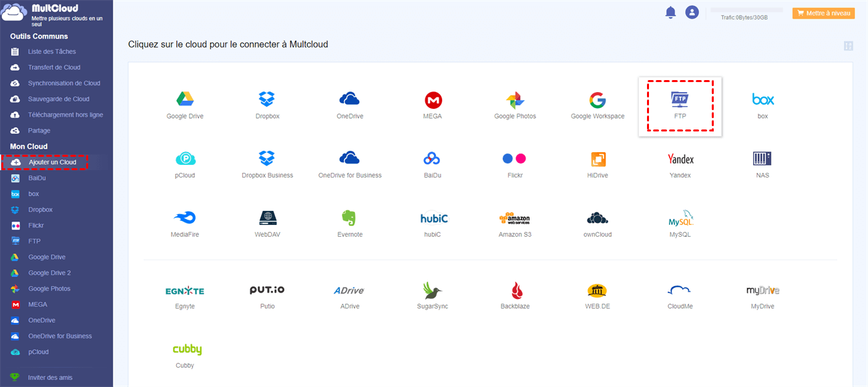This screenshot has height=387, width=868.
Task: Select the SugarSync cloud icon
Action: (432, 291)
